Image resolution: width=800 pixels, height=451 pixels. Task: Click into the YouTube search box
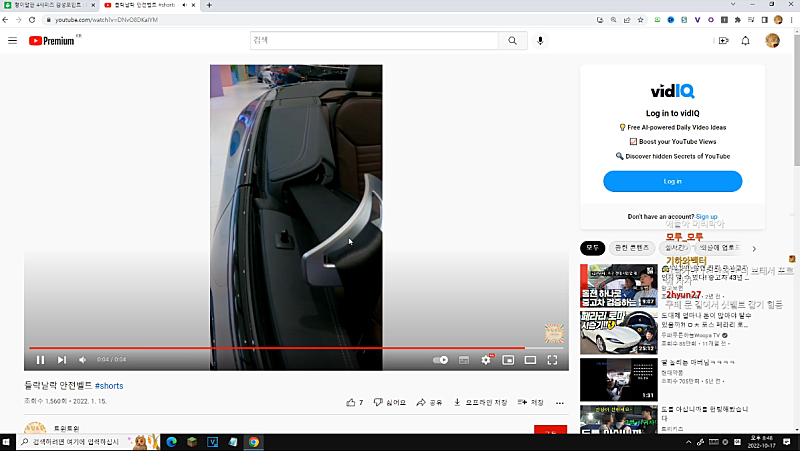coord(374,40)
